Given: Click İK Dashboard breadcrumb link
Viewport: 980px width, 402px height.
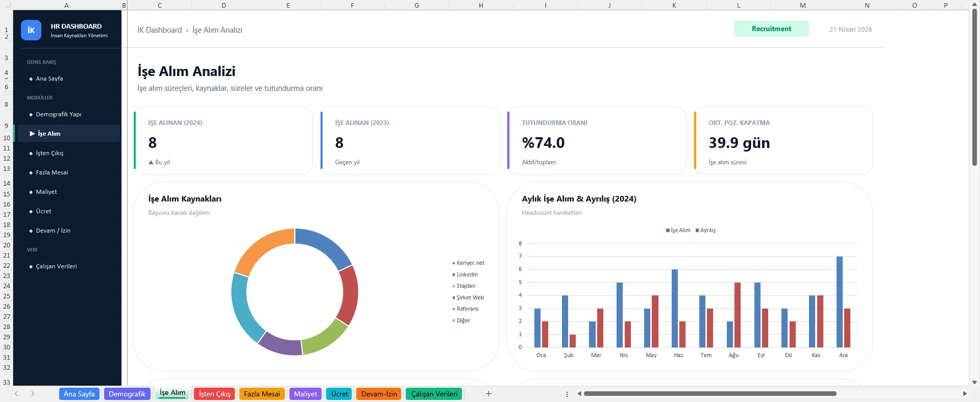Looking at the screenshot, I should (159, 30).
